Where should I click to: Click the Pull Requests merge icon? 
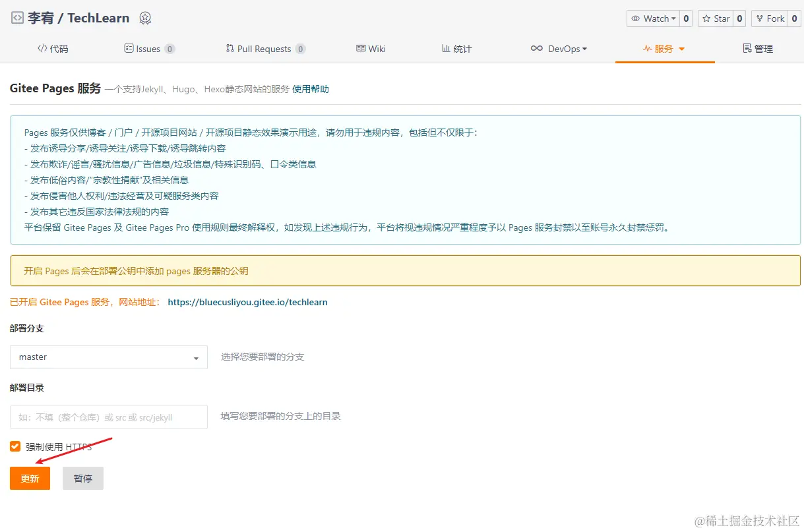(230, 48)
